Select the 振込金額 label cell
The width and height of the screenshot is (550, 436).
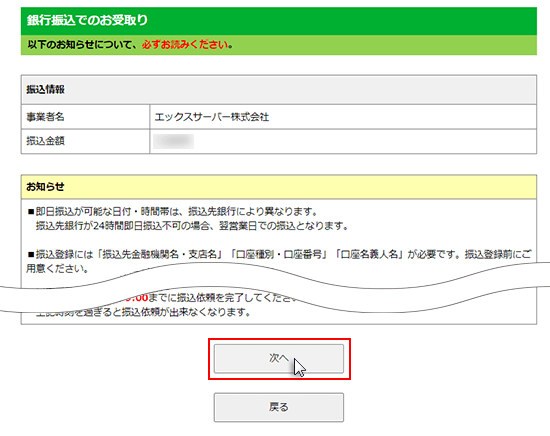tap(86, 141)
